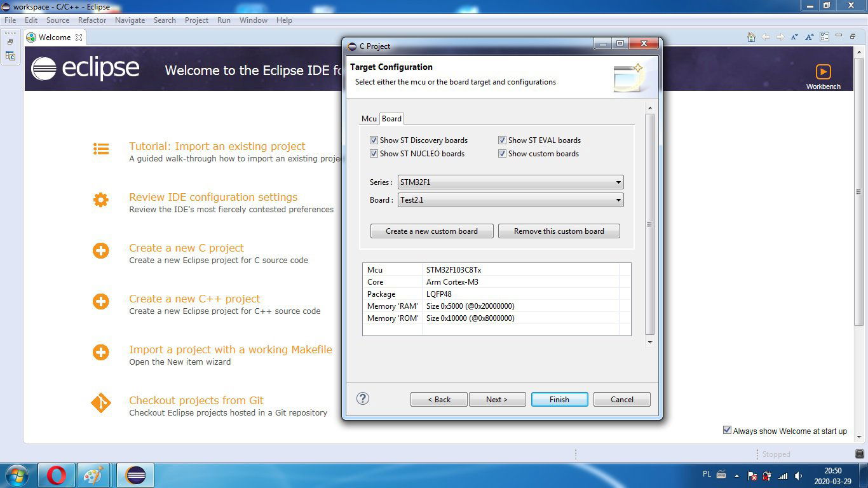Close the Welcome tab with its X
This screenshot has height=488, width=868.
click(x=79, y=37)
